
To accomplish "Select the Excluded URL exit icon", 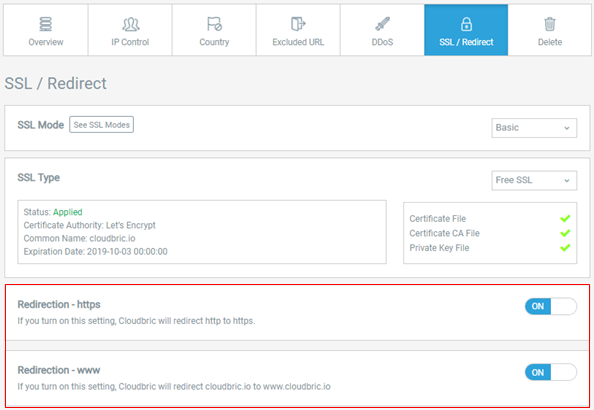I will pyautogui.click(x=298, y=24).
